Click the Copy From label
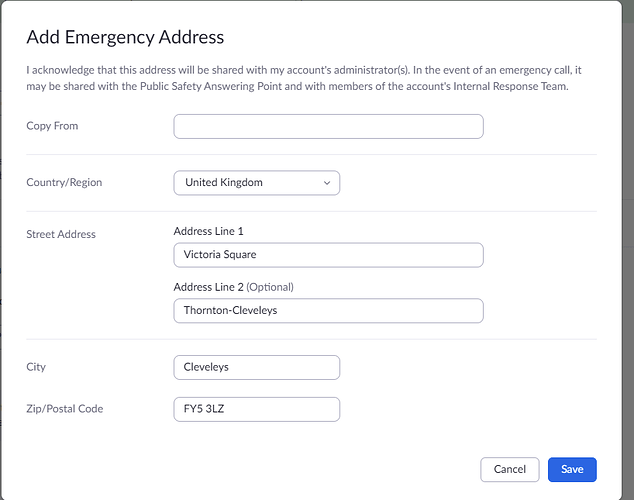Screen dimensions: 634x500 (x=52, y=126)
